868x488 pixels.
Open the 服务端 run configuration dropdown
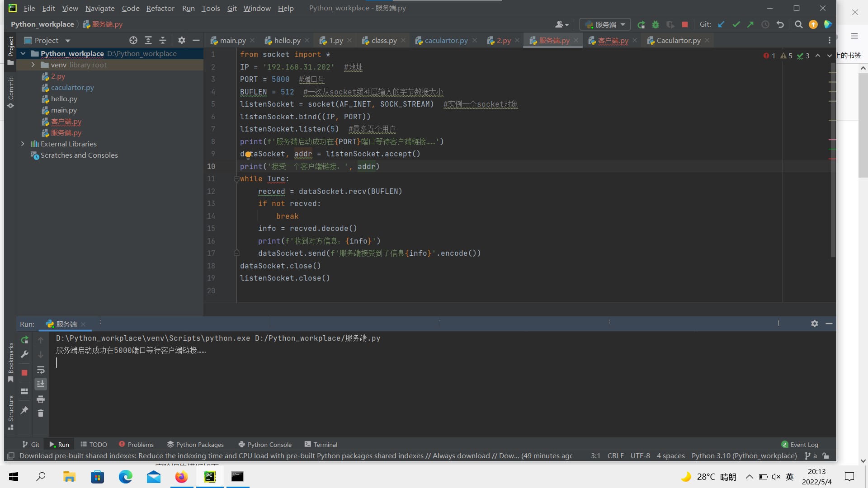click(x=605, y=24)
